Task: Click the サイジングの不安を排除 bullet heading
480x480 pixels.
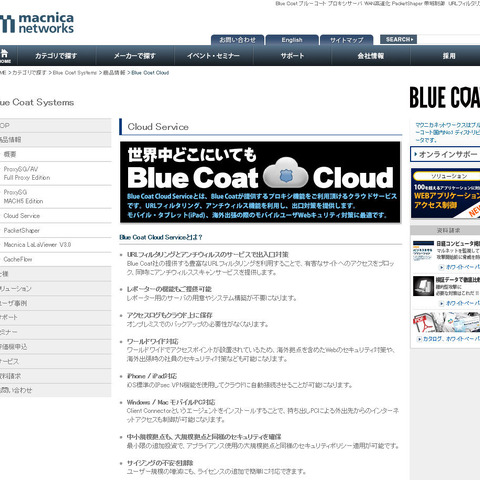Action: pyautogui.click(x=160, y=463)
